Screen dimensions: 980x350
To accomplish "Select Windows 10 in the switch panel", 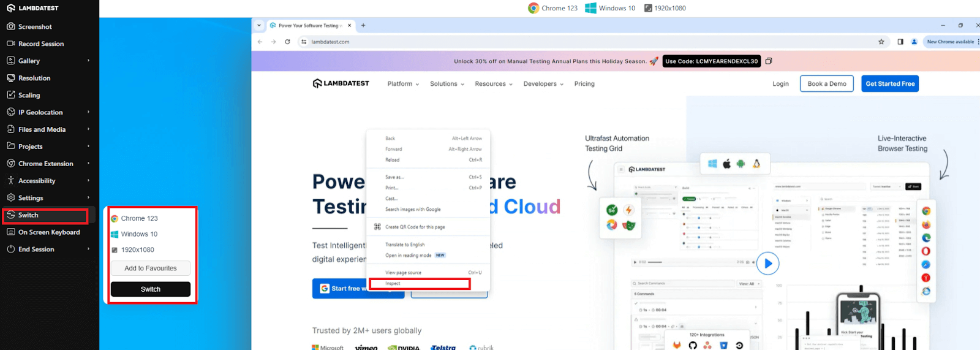I will click(135, 234).
